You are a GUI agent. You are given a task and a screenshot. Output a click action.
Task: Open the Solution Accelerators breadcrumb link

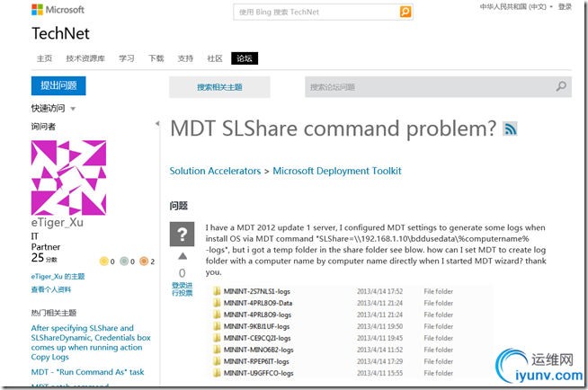(215, 171)
